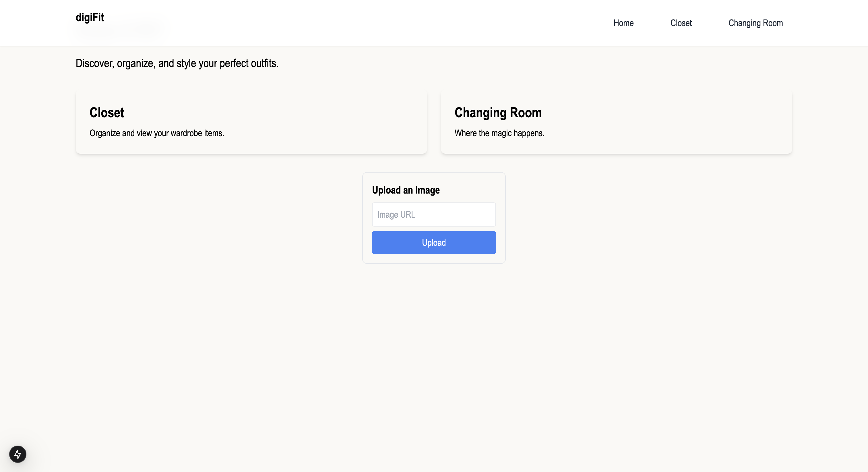Viewport: 868px width, 472px height.
Task: Open Changing Room from top navigation
Action: pyautogui.click(x=755, y=23)
